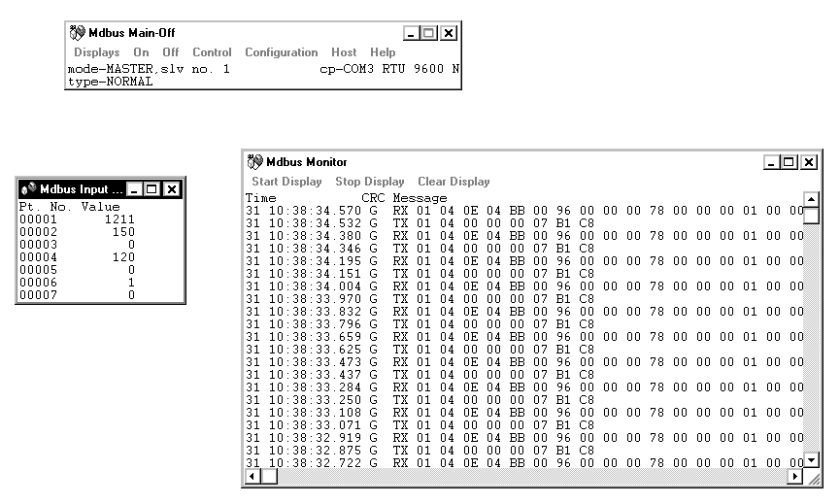Screen dimensions: 840x504
Task: Click the Mdbus Monitor window app icon
Action: point(255,162)
